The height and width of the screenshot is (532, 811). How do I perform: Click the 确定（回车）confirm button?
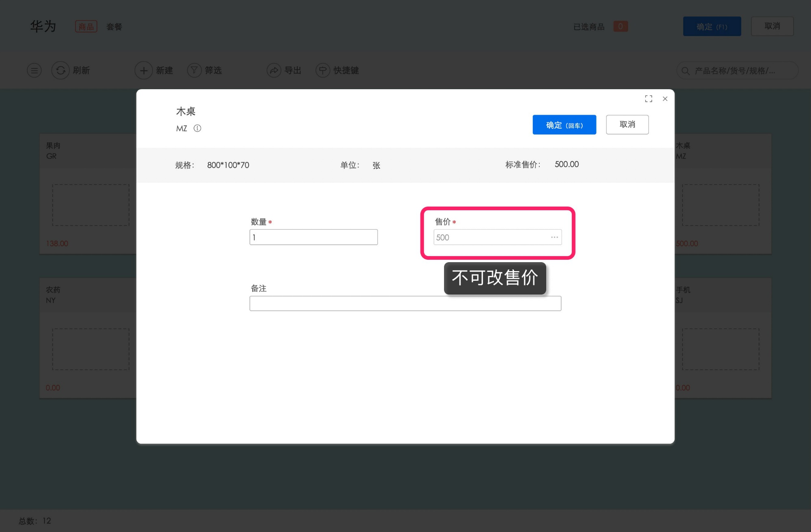[x=564, y=124]
